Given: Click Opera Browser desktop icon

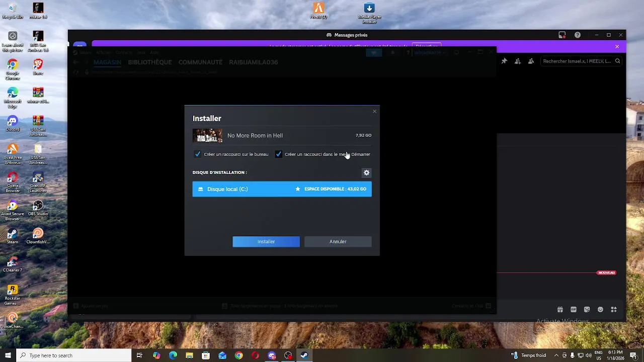Looking at the screenshot, I should 13,182.
